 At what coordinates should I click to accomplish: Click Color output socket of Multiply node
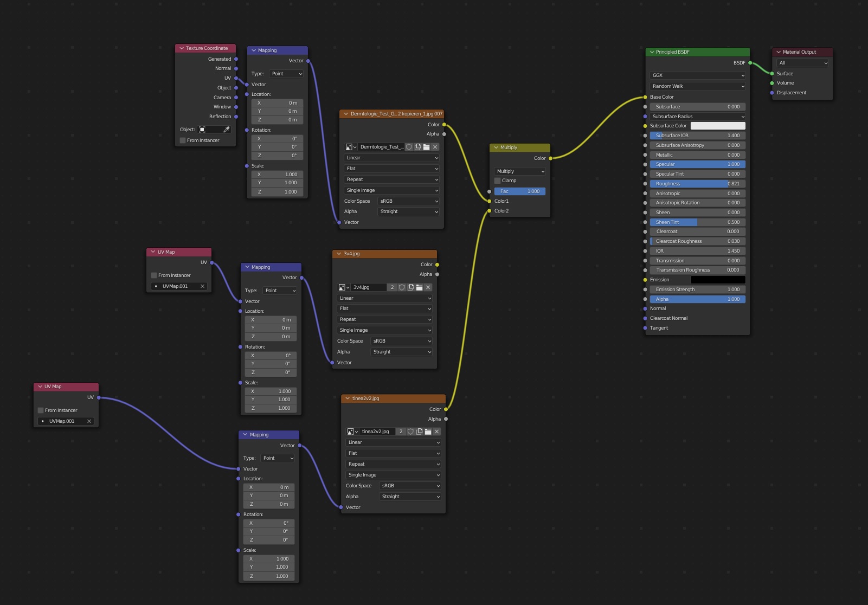click(x=550, y=158)
